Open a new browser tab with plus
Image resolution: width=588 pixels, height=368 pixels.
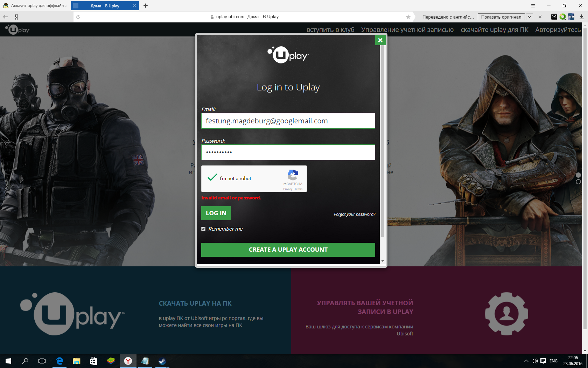click(x=146, y=6)
